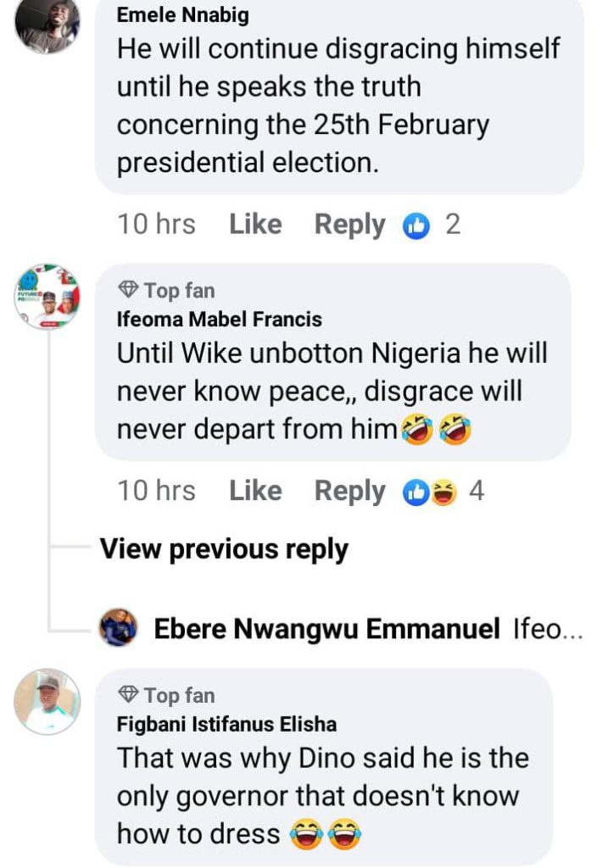
Task: Click Top fan diamond badge above Ifeoma
Action: click(128, 291)
